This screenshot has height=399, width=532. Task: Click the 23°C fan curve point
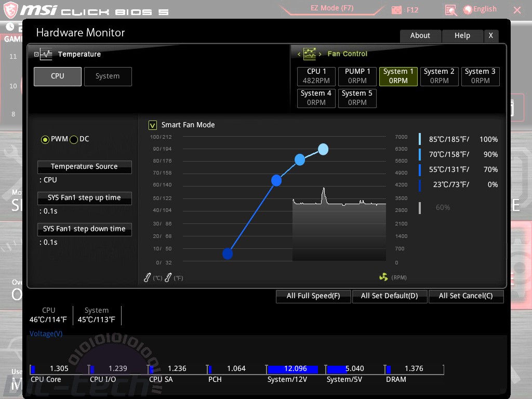(228, 254)
